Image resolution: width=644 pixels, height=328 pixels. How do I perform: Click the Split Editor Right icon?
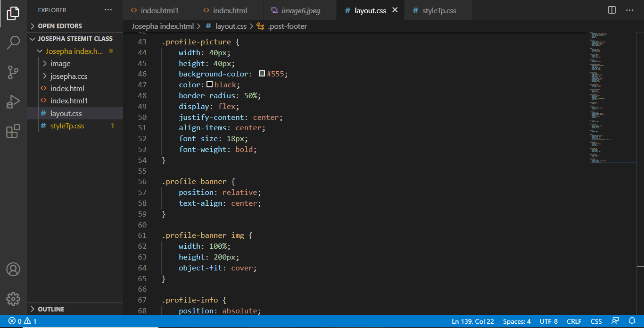coord(612,10)
